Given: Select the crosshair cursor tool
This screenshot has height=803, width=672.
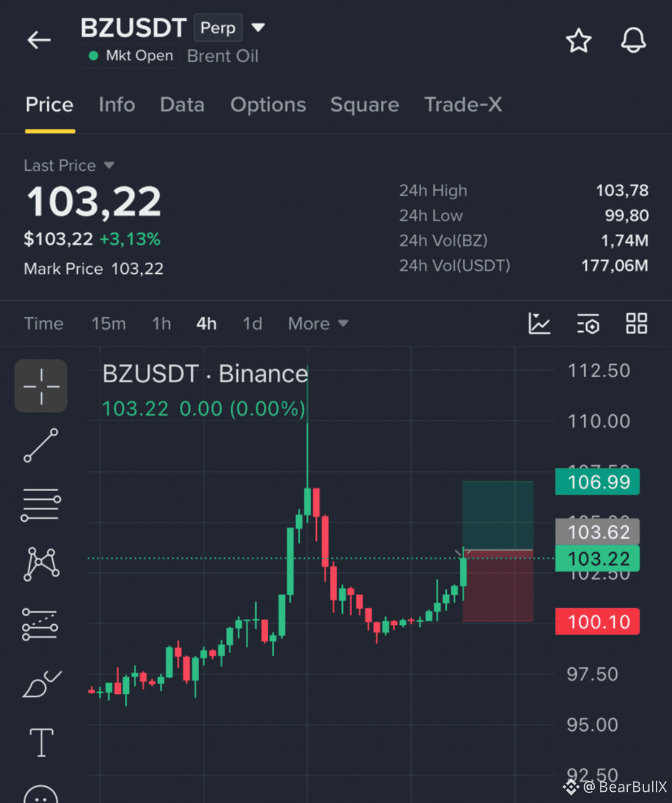Looking at the screenshot, I should [41, 386].
